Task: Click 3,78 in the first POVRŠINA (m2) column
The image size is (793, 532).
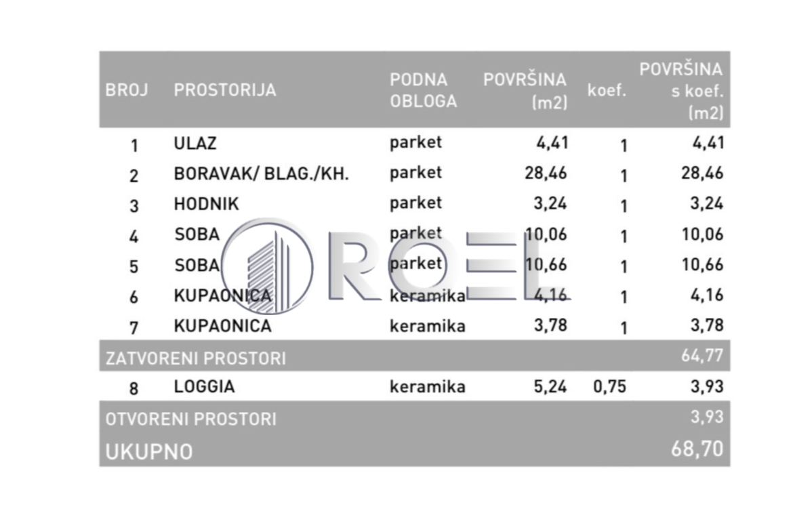Action: pyautogui.click(x=550, y=325)
